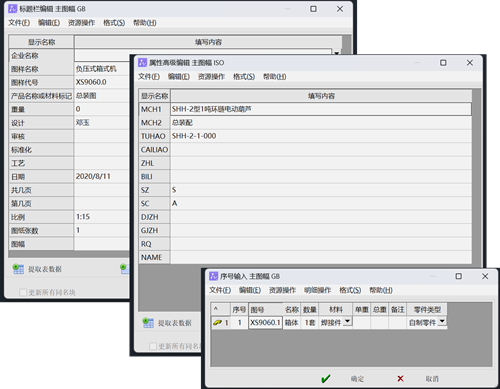This screenshot has width=500, height=389.
Task: Open 资源操作 menu in 序号输入 window
Action: (x=282, y=290)
